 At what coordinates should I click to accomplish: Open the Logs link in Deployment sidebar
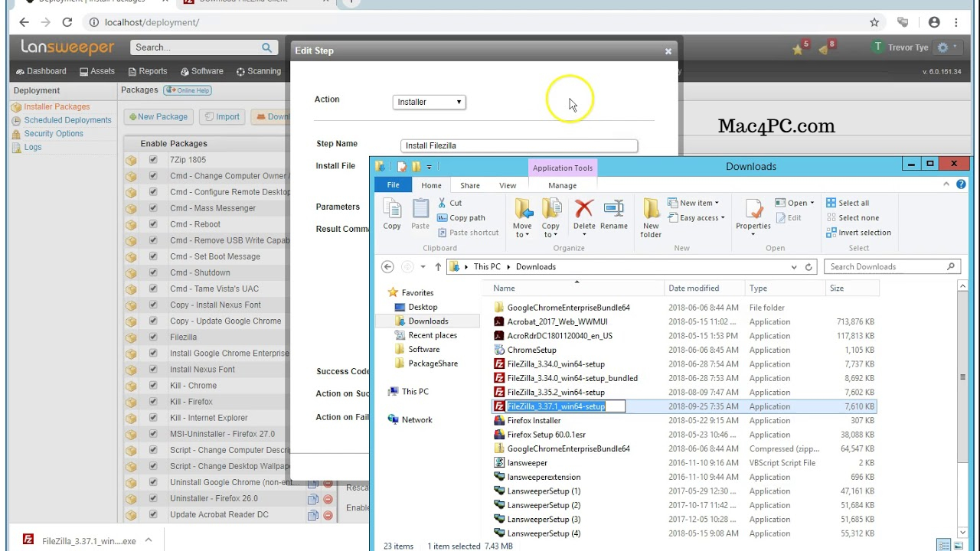point(33,147)
